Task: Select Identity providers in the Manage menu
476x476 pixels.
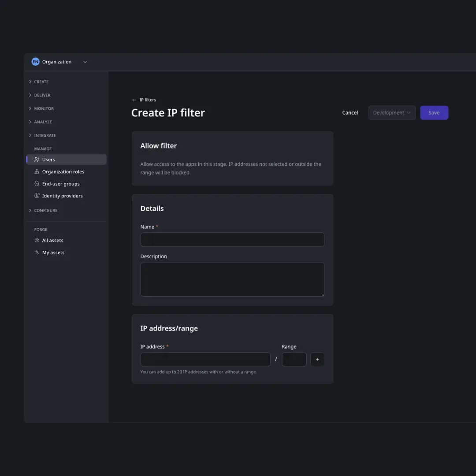Action: [x=63, y=196]
